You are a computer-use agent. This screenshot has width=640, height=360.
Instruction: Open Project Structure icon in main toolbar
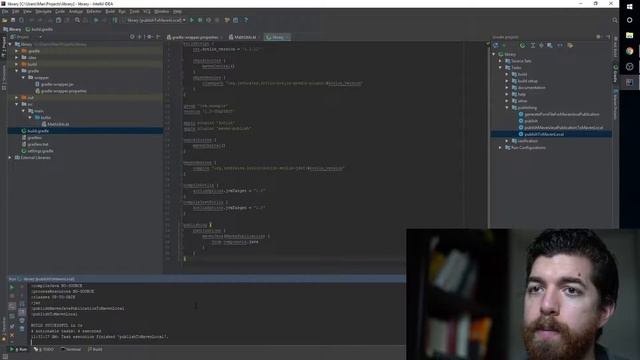coord(236,20)
